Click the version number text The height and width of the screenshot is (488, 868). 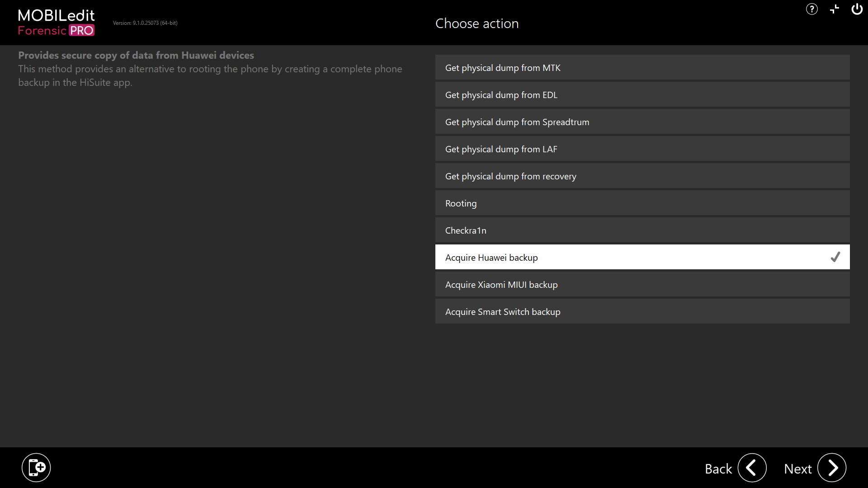(145, 23)
